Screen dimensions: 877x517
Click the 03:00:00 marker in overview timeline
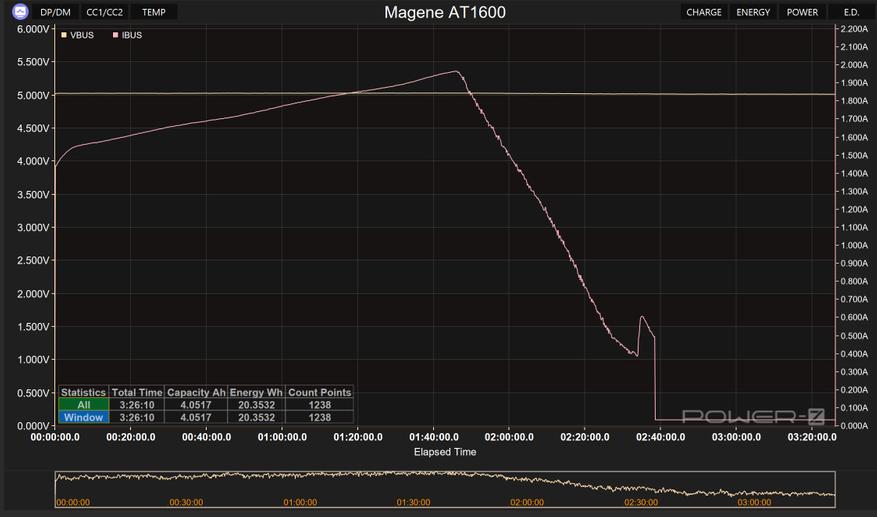point(755,502)
